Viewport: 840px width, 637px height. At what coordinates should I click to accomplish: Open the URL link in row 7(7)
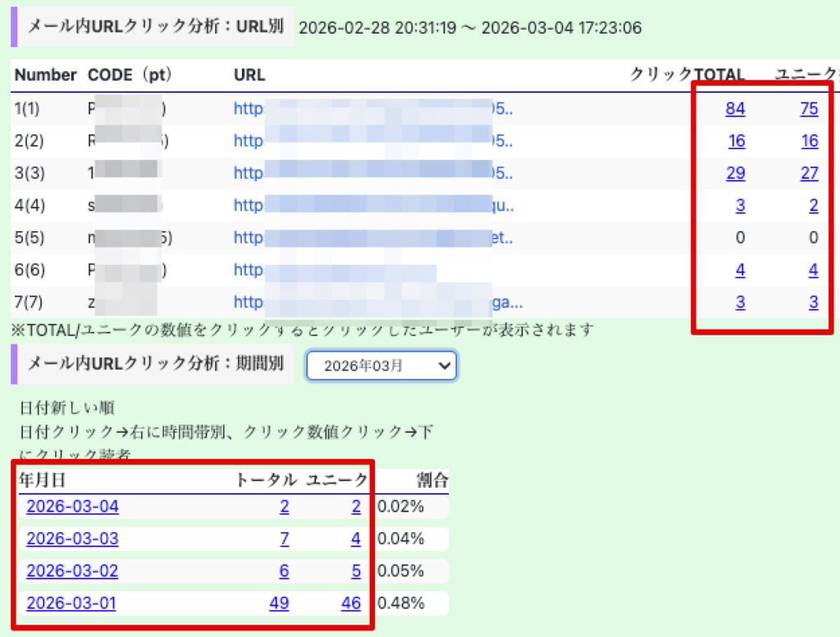pyautogui.click(x=377, y=303)
